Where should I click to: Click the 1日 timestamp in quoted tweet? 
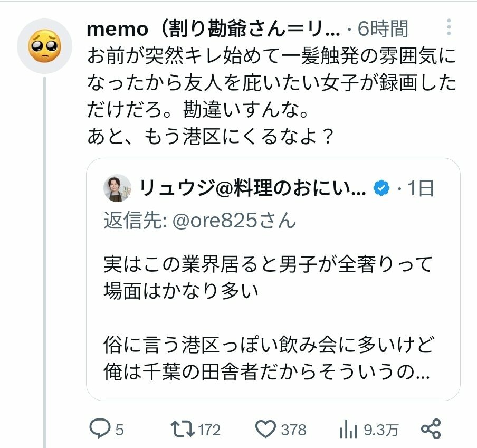point(421,188)
